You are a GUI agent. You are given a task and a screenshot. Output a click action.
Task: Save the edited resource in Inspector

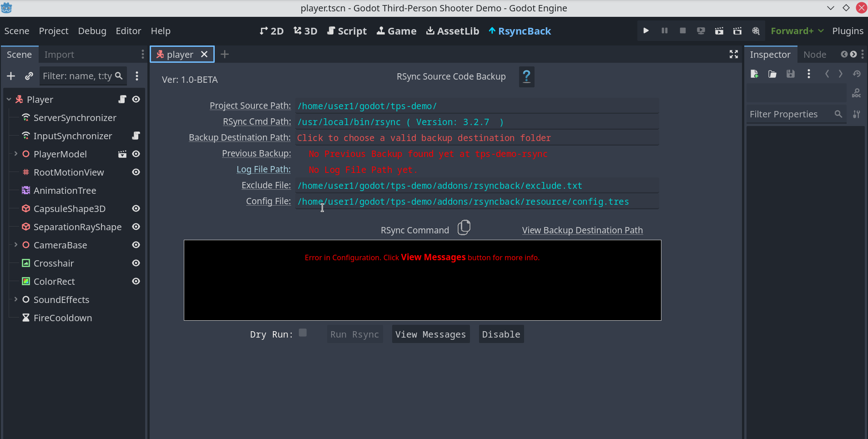tap(791, 74)
